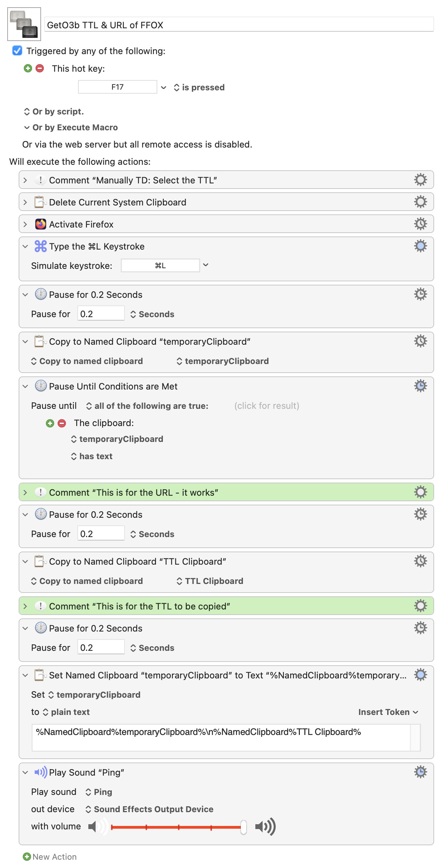441x868 pixels.
Task: Remove the clipboard condition with red minus
Action: tap(62, 423)
